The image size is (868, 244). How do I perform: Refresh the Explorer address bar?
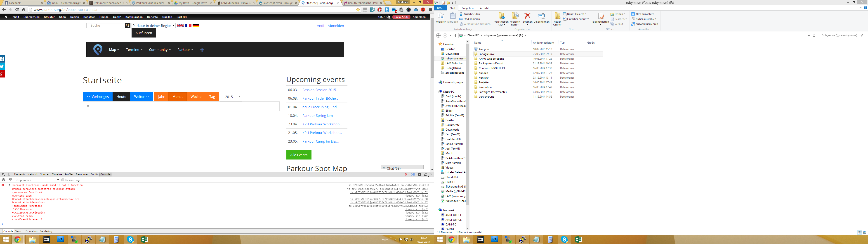tap(814, 35)
